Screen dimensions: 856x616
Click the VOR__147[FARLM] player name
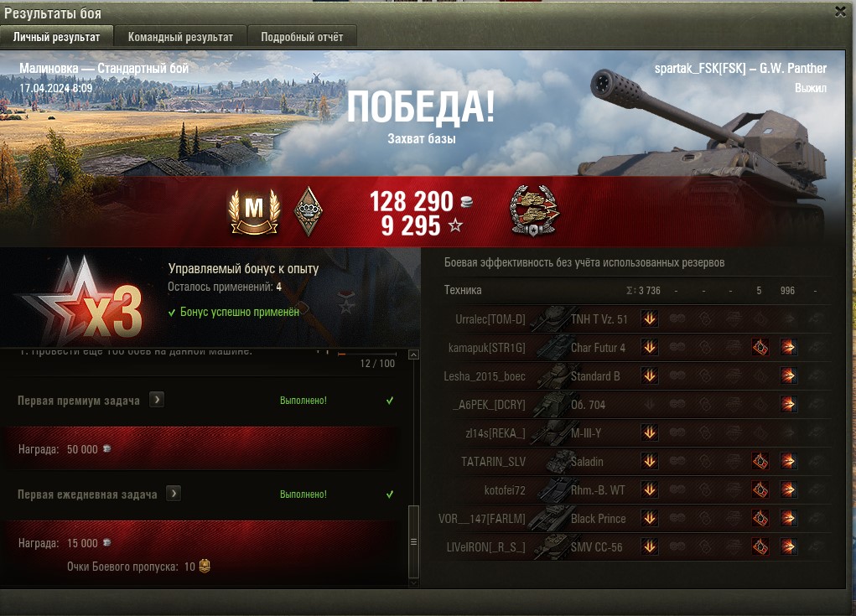click(x=481, y=519)
